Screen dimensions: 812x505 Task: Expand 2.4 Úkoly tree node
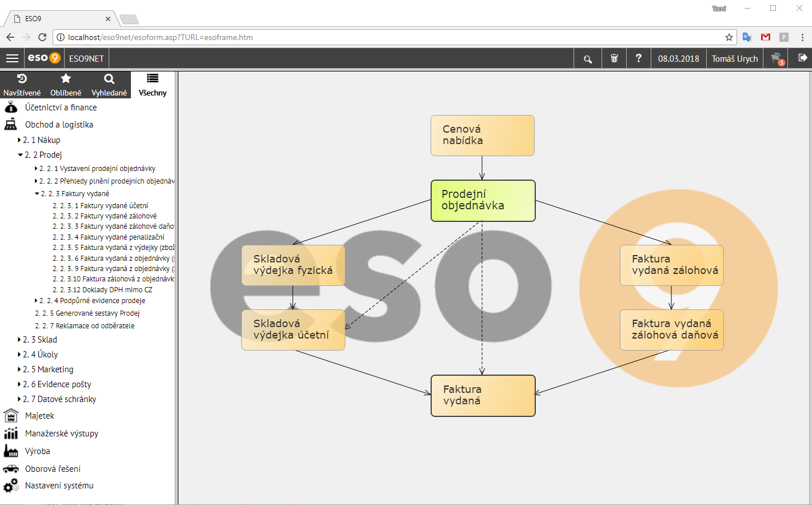19,354
